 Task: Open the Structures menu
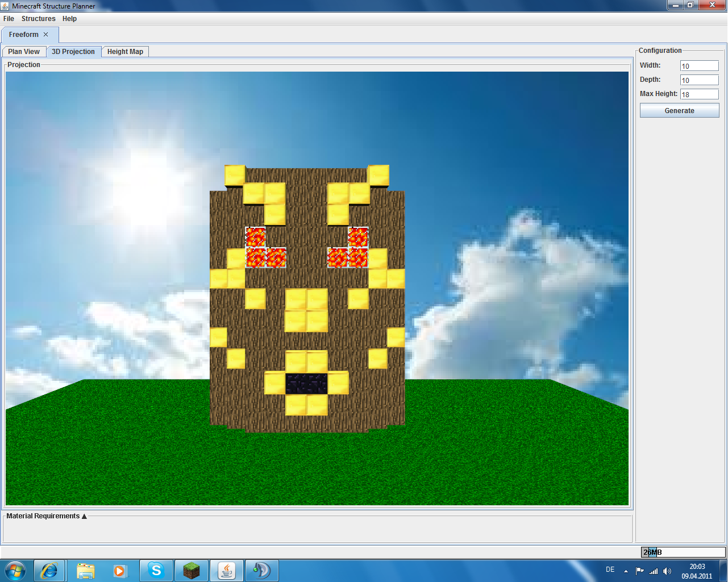pyautogui.click(x=38, y=19)
